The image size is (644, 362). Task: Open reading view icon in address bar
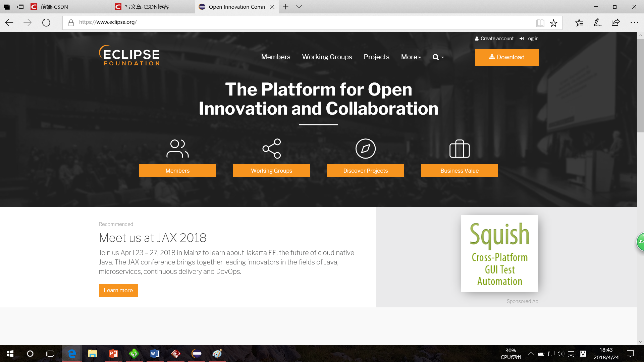click(x=540, y=23)
